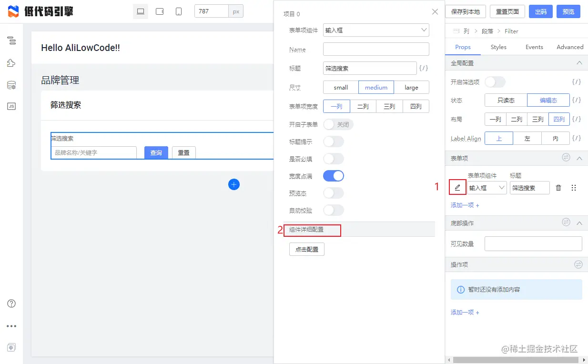Select the small size option

(341, 87)
